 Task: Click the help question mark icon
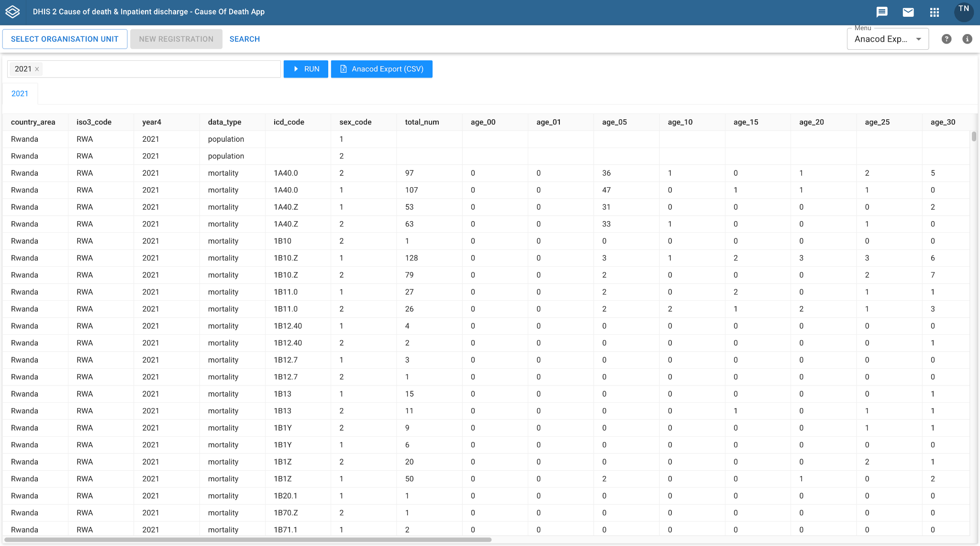pos(946,39)
